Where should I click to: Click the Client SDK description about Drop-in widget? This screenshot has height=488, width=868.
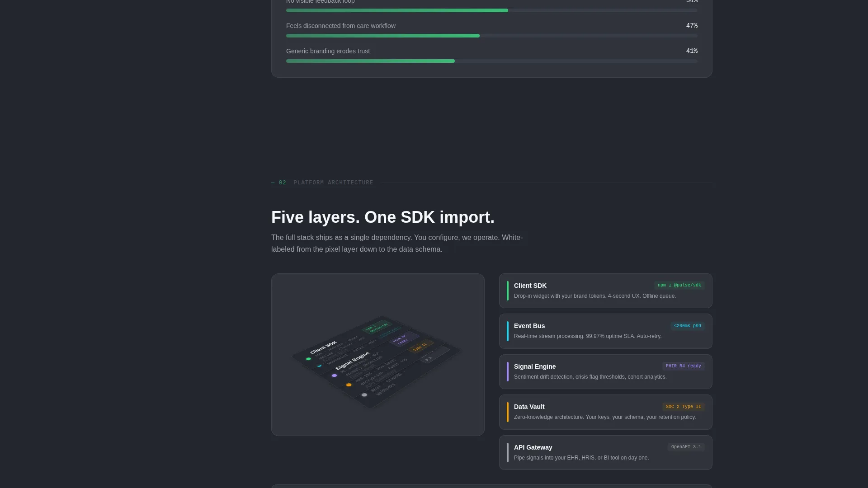594,296
